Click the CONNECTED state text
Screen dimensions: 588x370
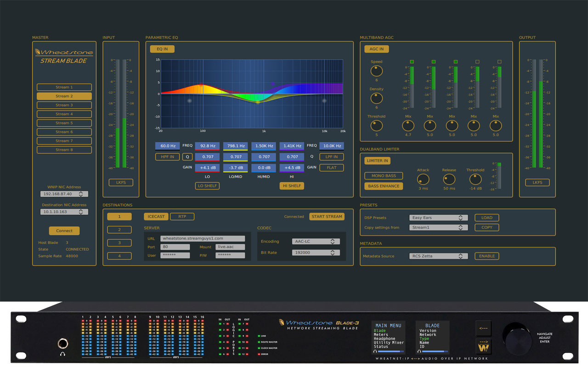point(77,249)
